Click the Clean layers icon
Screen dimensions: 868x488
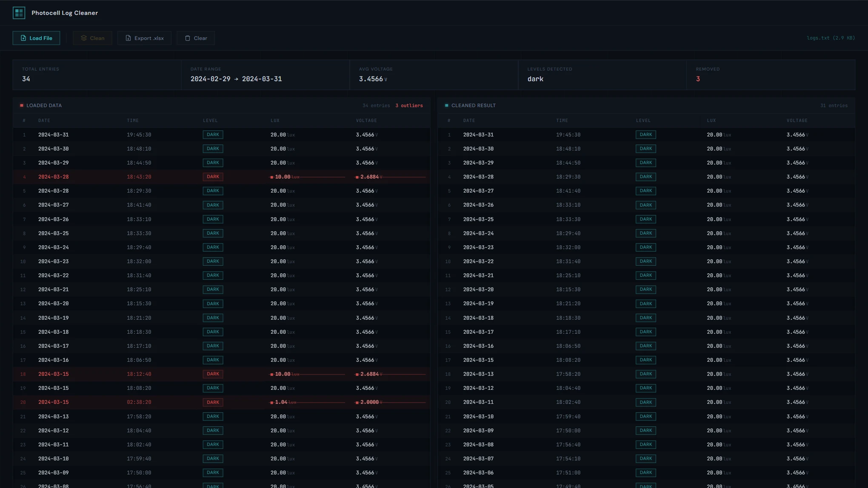pyautogui.click(x=84, y=38)
